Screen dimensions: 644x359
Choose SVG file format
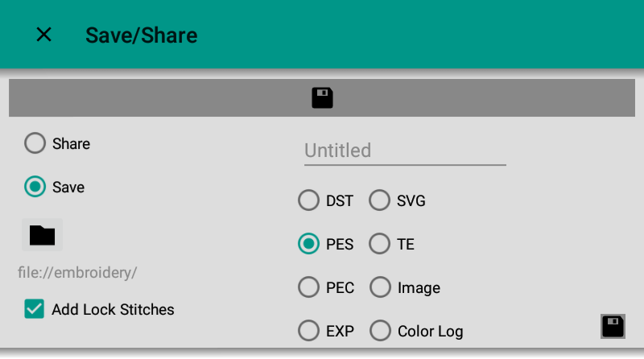[379, 200]
